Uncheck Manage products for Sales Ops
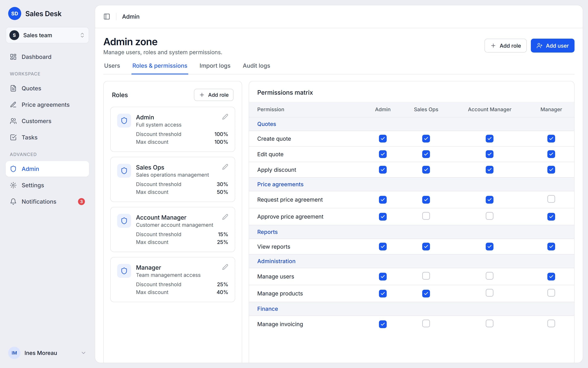 click(426, 294)
